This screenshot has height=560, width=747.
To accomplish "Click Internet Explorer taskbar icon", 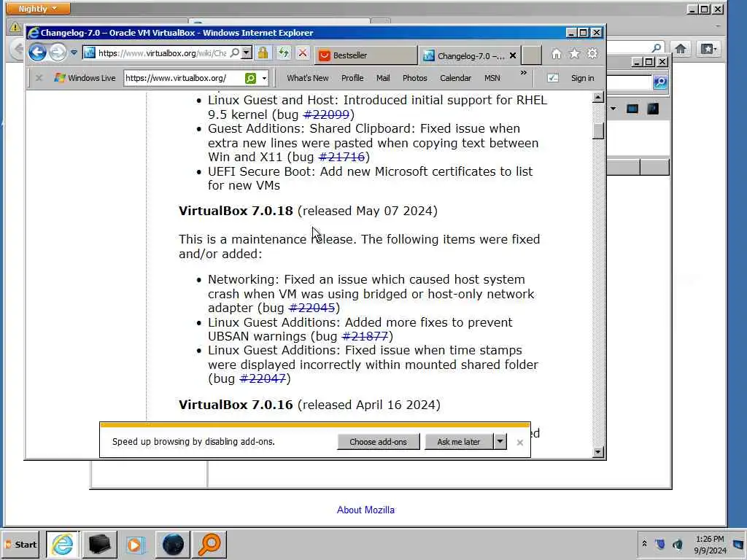I will tap(63, 544).
